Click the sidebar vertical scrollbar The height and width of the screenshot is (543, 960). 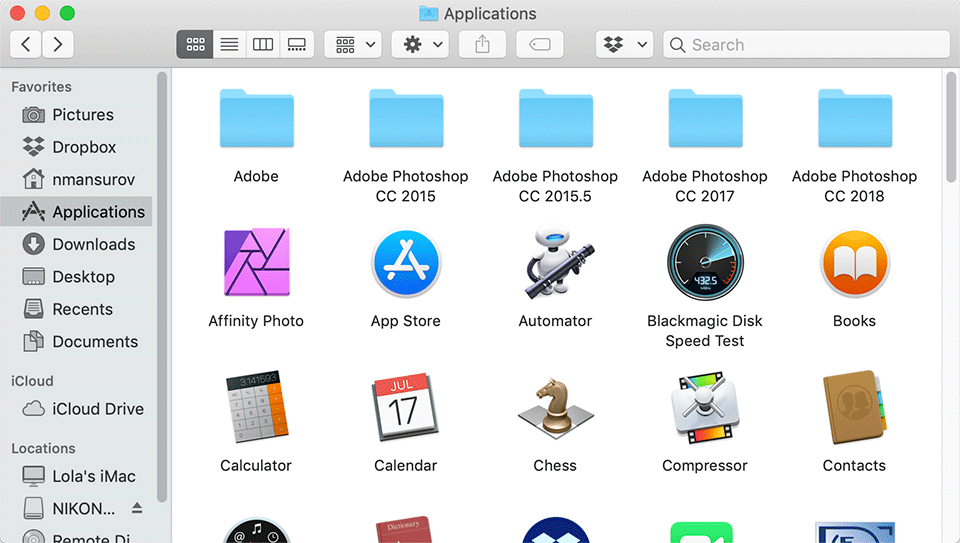(x=162, y=286)
